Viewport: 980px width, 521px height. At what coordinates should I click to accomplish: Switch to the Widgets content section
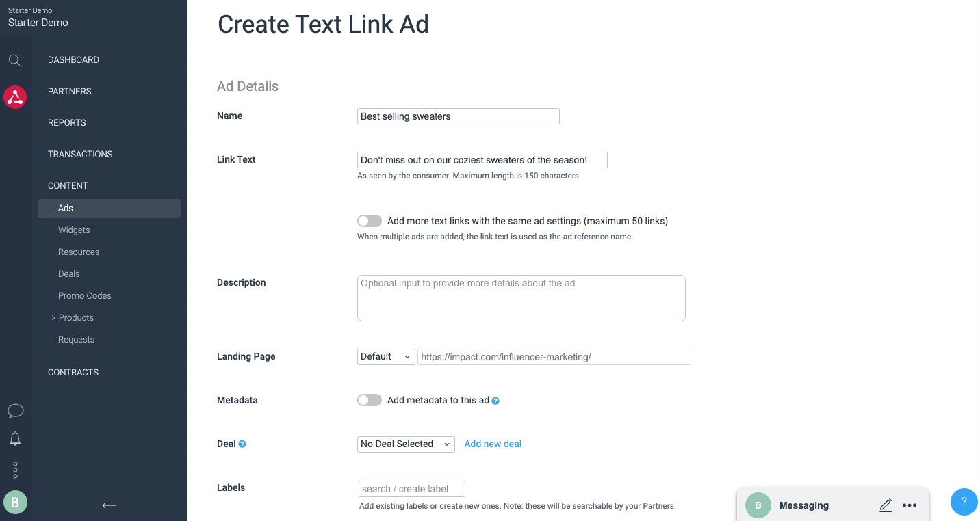pos(73,230)
